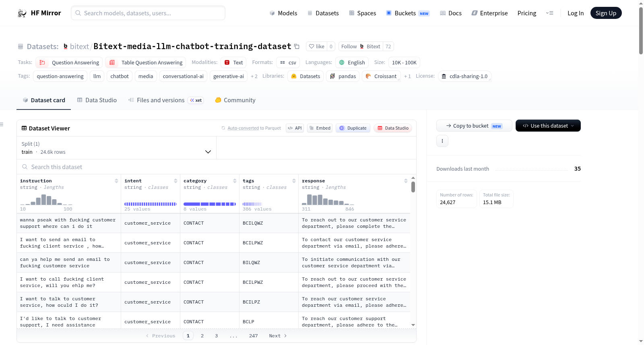Click Copy to bucket button
The width and height of the screenshot is (644, 345).
click(474, 126)
